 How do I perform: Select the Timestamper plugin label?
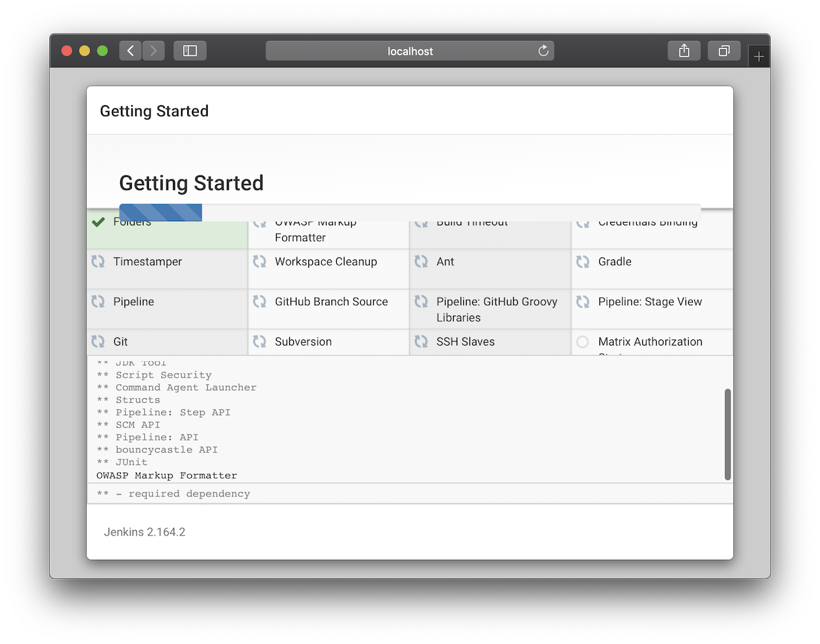click(x=148, y=262)
